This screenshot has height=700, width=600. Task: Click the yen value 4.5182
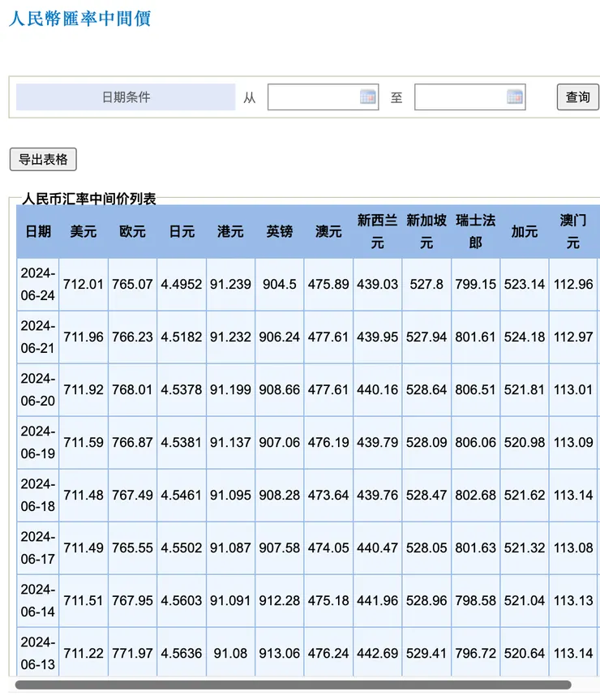[182, 337]
